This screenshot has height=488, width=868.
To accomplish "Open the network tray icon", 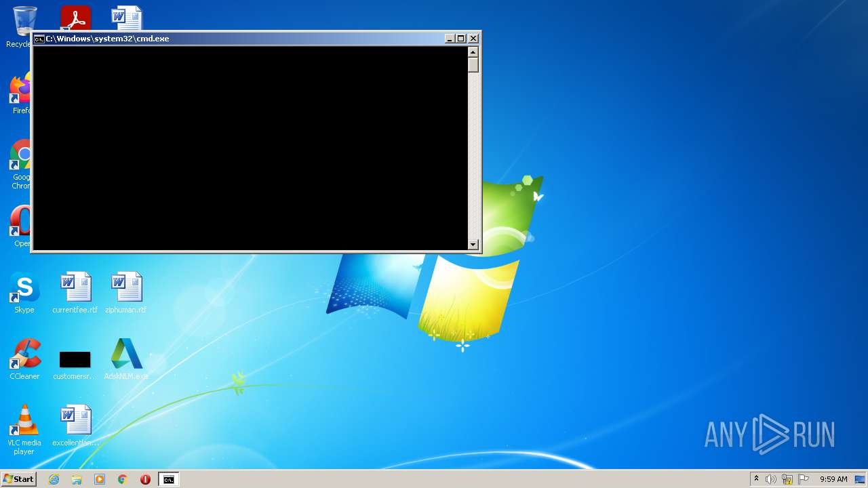I will tap(787, 479).
